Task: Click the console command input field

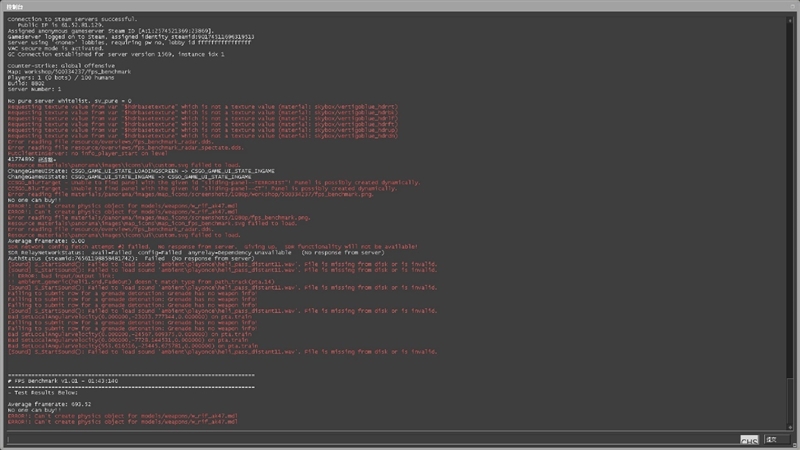Action: 372,439
